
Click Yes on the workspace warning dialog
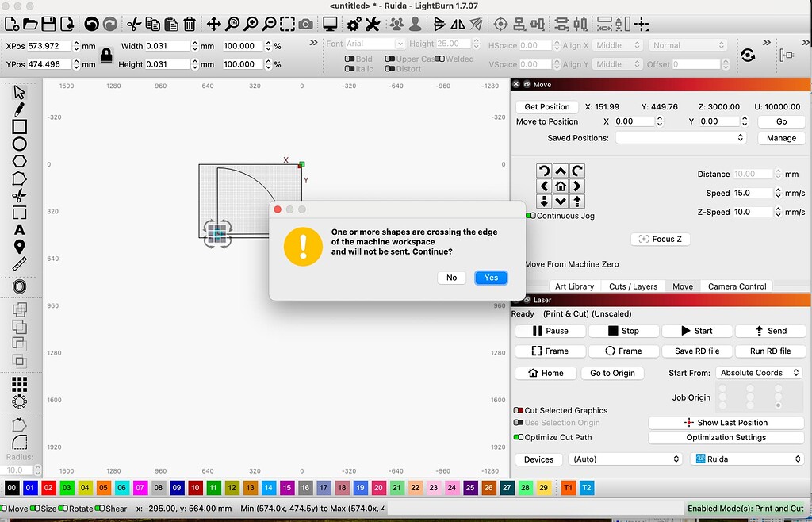pyautogui.click(x=490, y=278)
